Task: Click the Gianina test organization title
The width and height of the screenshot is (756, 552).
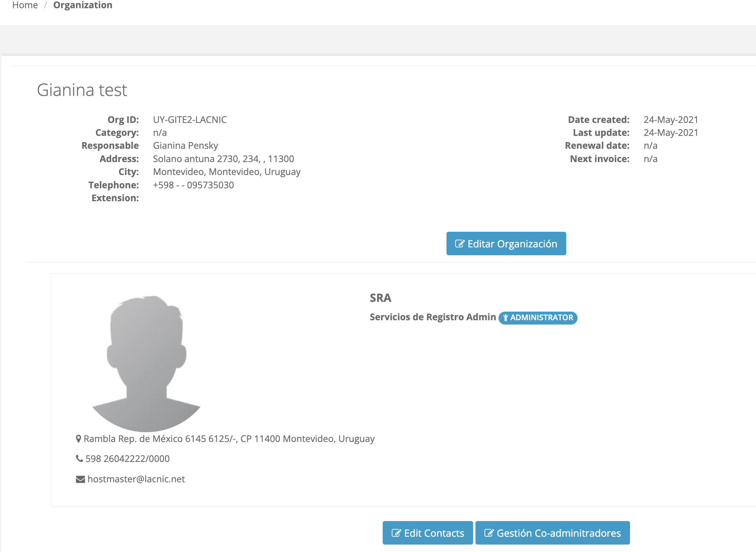Action: [x=82, y=90]
